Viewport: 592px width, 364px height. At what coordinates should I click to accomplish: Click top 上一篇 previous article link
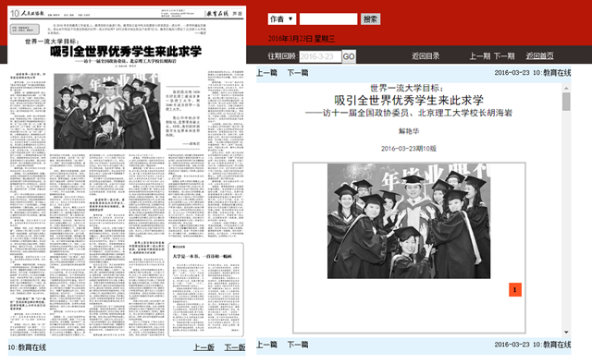click(267, 73)
